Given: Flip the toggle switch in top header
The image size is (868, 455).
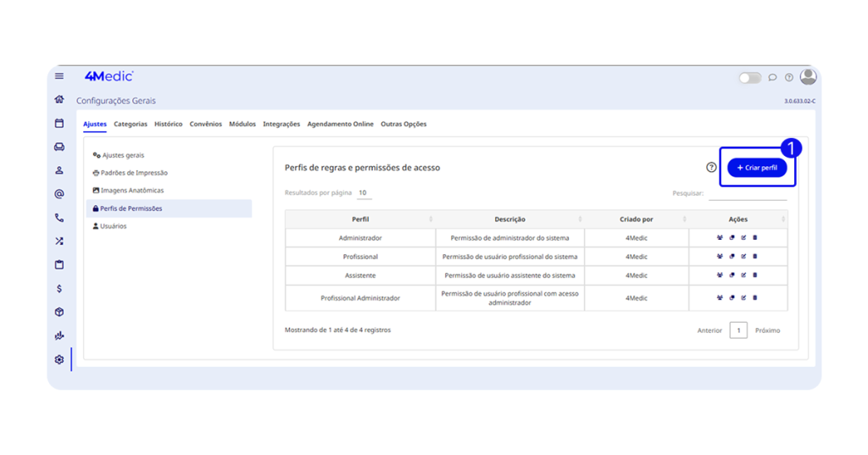Looking at the screenshot, I should coord(749,78).
